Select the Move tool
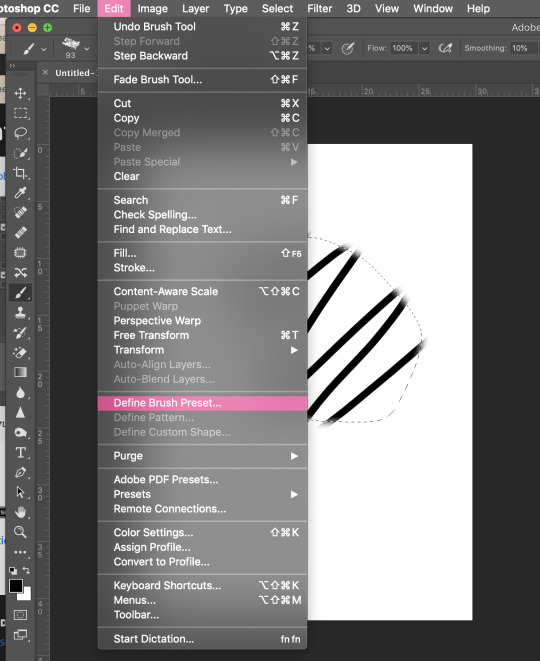The image size is (540, 661). point(20,93)
